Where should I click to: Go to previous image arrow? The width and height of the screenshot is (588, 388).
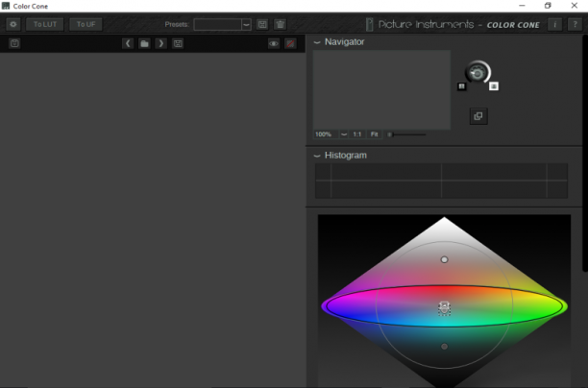[128, 43]
